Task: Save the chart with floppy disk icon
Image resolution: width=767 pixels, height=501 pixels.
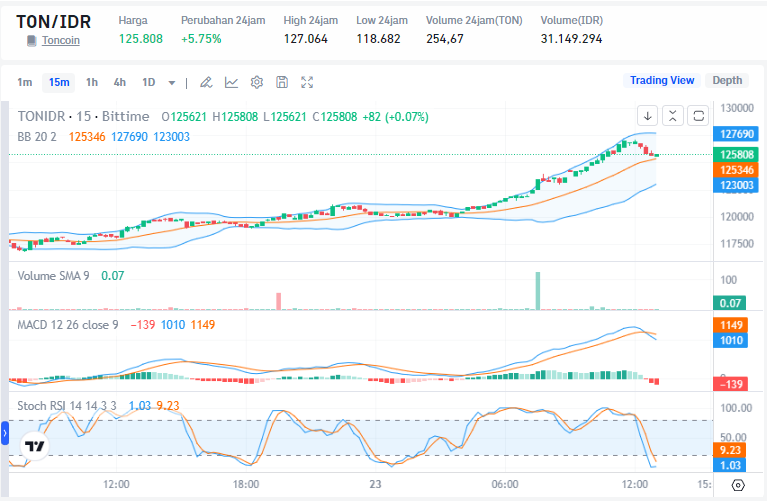Action: tap(282, 82)
